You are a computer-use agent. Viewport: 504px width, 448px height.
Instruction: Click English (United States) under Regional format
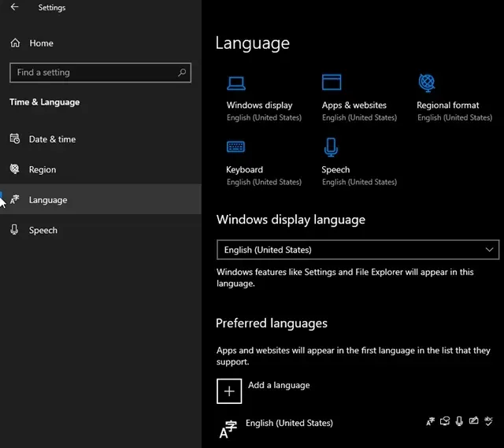tap(454, 117)
